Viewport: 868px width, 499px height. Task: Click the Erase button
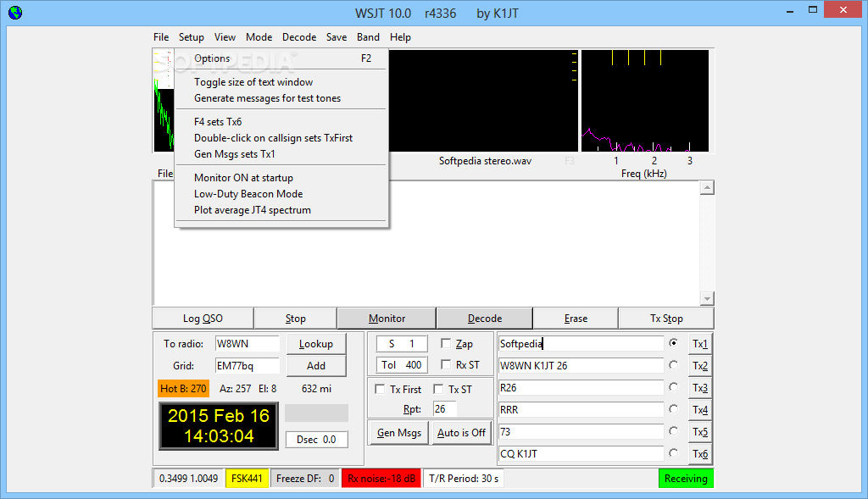576,318
